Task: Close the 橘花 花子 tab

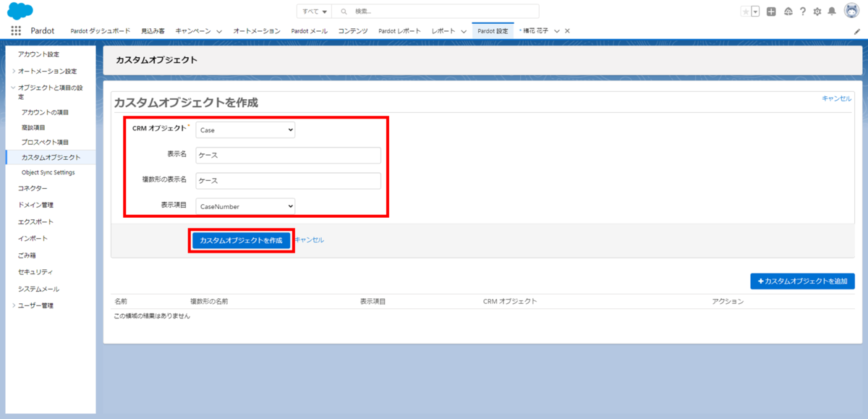Action: coord(567,31)
